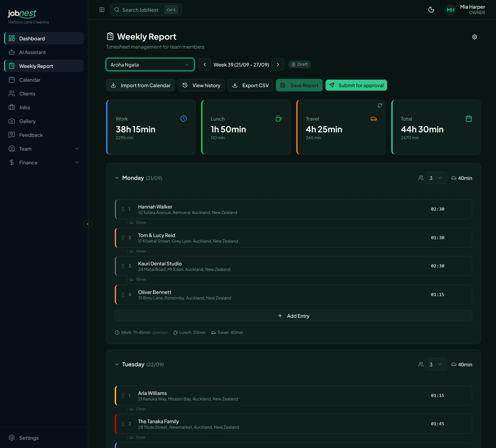Open Settings at the sidebar bottom
This screenshot has width=496, height=448.
(x=44, y=438)
